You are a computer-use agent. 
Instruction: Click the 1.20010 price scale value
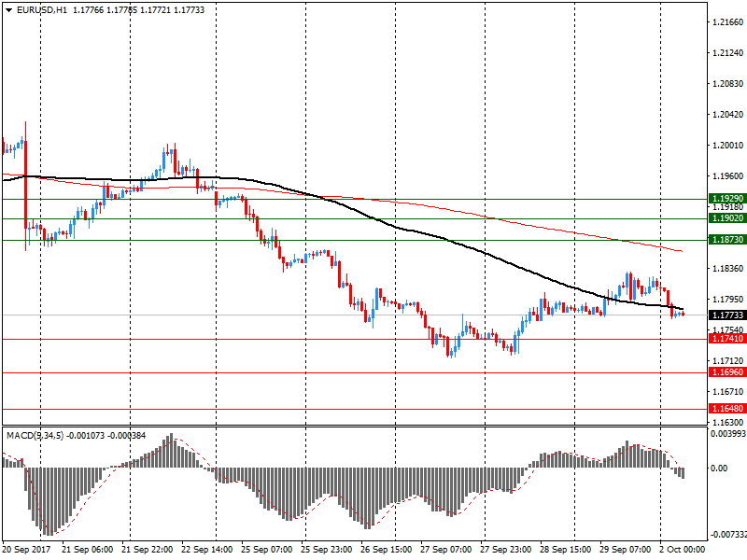coord(728,146)
